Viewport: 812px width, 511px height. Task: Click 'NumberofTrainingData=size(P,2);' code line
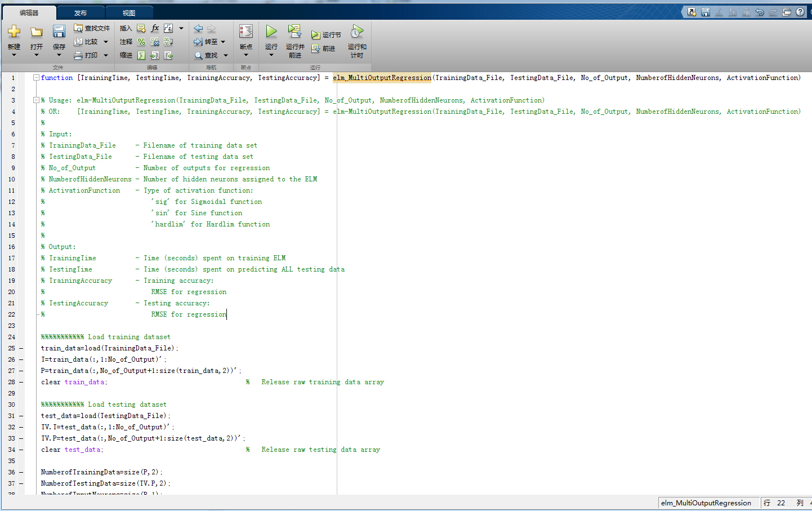pyautogui.click(x=101, y=472)
